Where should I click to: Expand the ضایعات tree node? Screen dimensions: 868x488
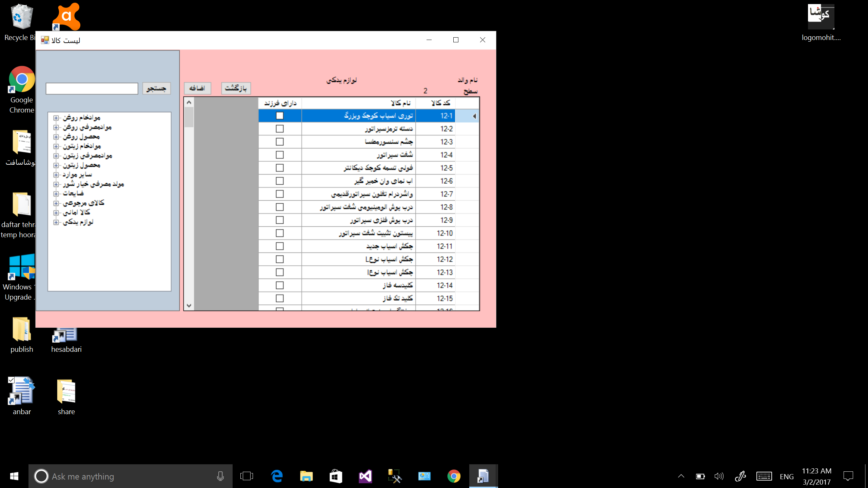point(56,194)
